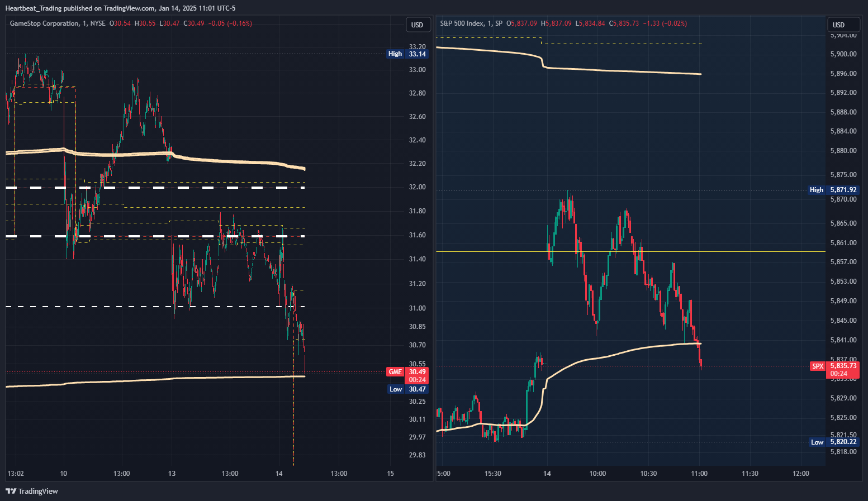Click the 15:30 label on S&P time axis
Screen dimensions: 868x501
tap(493, 474)
